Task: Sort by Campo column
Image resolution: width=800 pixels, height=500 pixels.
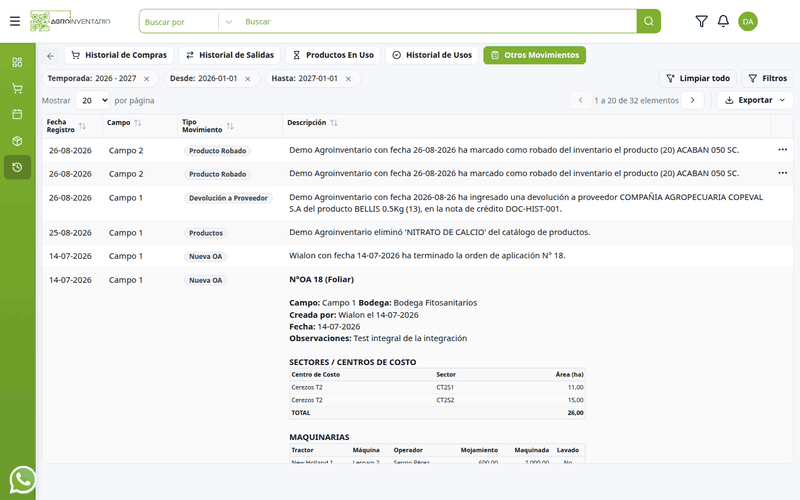Action: 137,122
